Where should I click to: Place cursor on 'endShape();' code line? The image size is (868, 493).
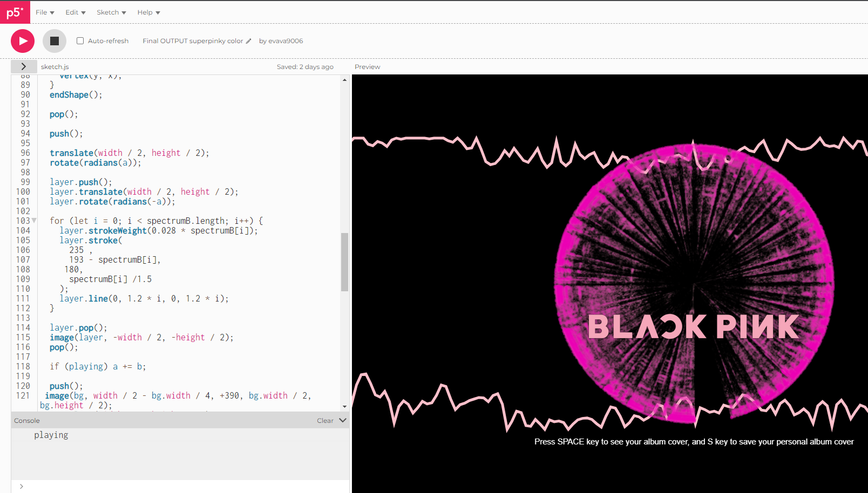coord(76,95)
